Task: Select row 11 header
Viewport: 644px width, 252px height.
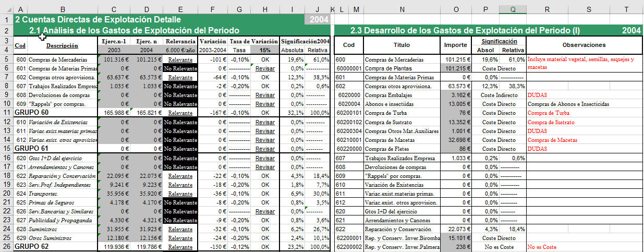Action: pos(6,112)
